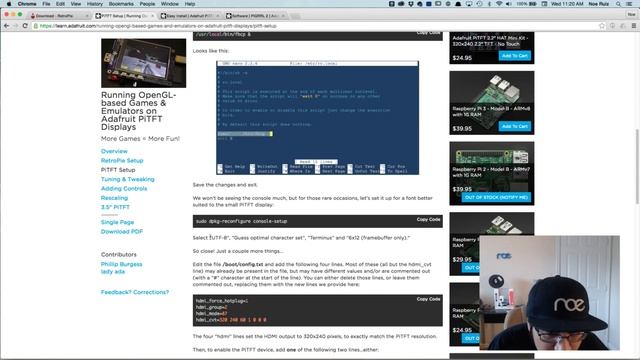The width and height of the screenshot is (640, 360).
Task: Open contributor Phillip Burgess profile
Action: pyautogui.click(x=122, y=264)
